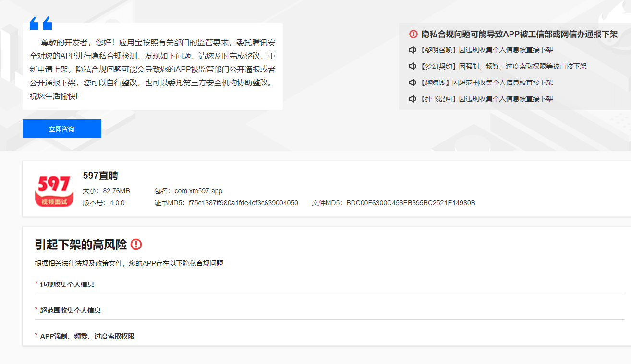
Task: Select file MD5 BDC00F6300C458EB395BC2521E14980B
Action: (x=411, y=203)
